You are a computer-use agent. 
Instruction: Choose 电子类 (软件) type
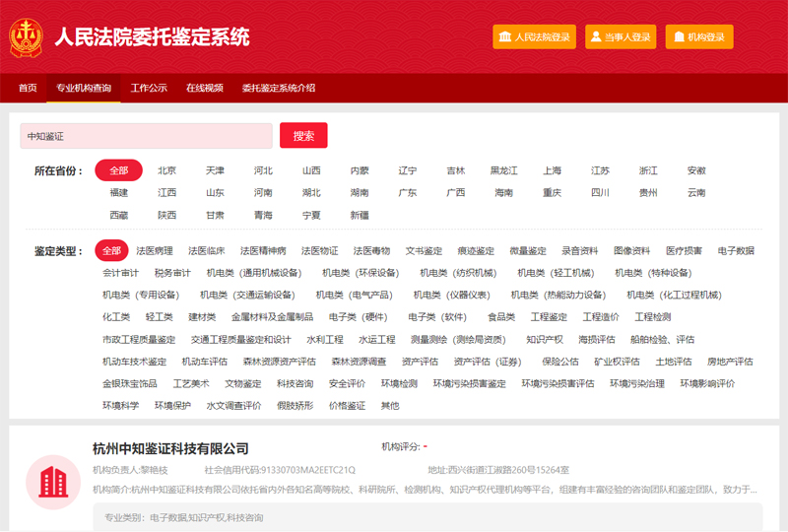pyautogui.click(x=437, y=317)
